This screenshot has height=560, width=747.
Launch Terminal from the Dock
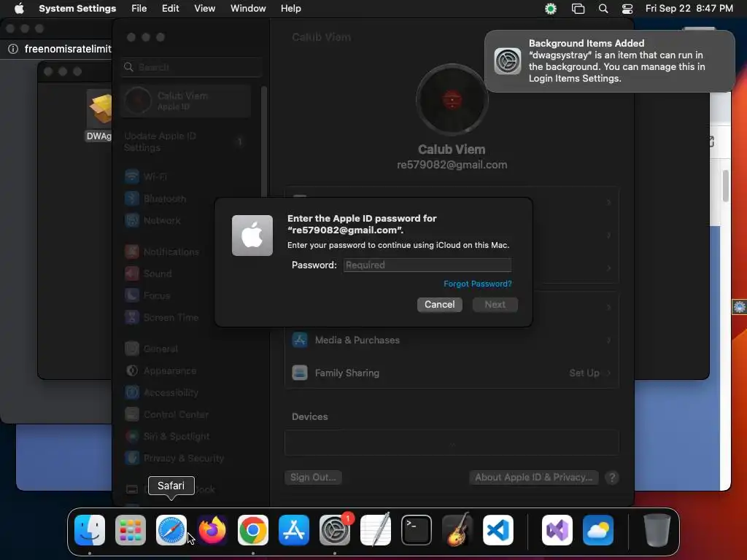[417, 530]
